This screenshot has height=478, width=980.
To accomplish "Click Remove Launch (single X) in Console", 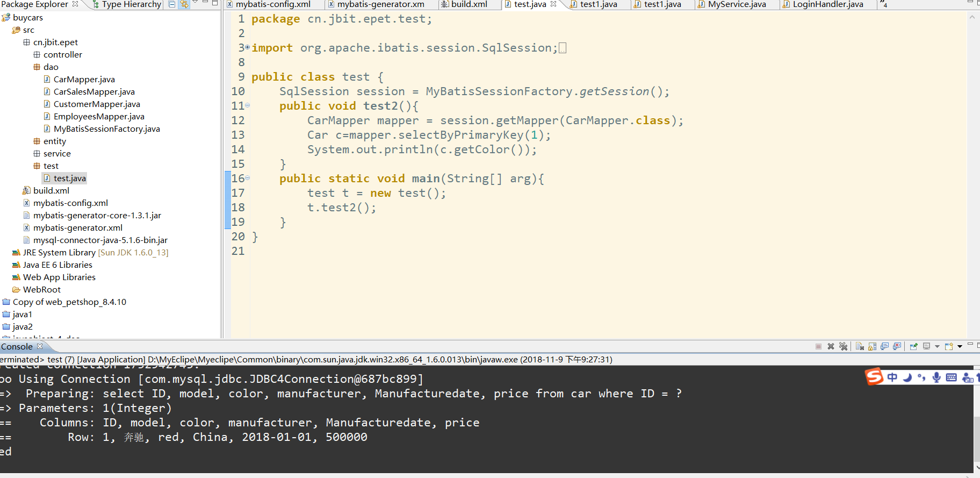I will (x=831, y=346).
